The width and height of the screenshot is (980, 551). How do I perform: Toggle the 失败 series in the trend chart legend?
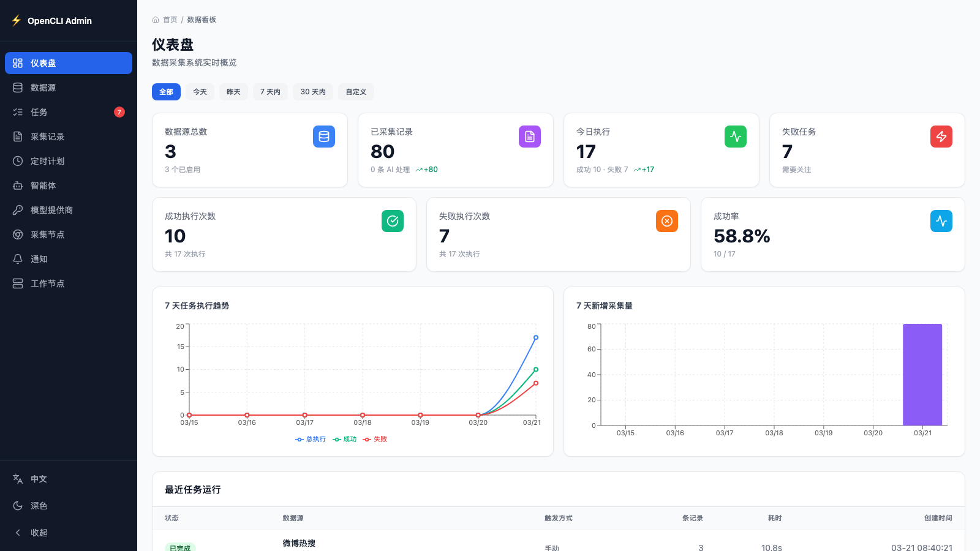pyautogui.click(x=374, y=439)
